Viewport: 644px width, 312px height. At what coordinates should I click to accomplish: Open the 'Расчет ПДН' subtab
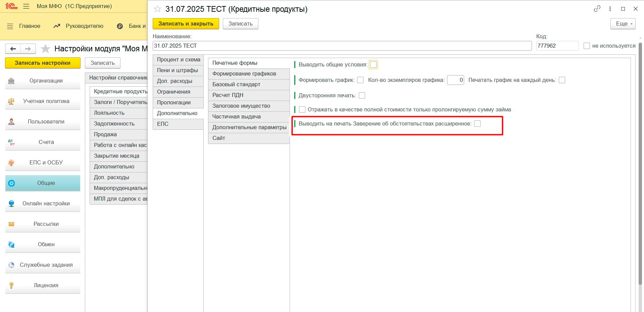pos(249,95)
